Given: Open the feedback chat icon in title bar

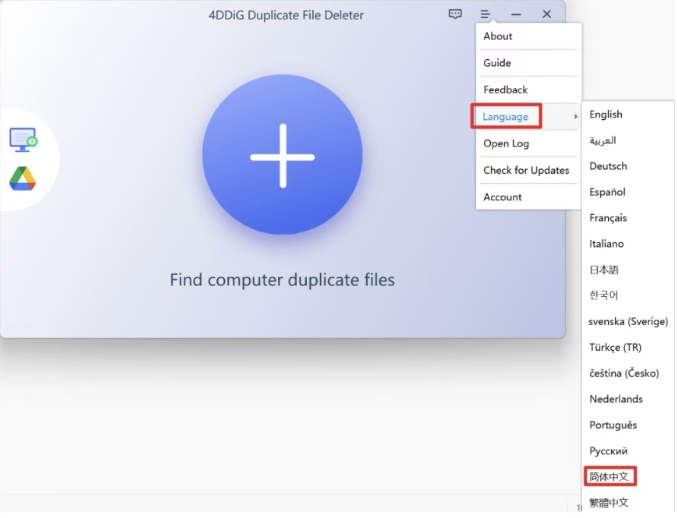Looking at the screenshot, I should coord(455,14).
